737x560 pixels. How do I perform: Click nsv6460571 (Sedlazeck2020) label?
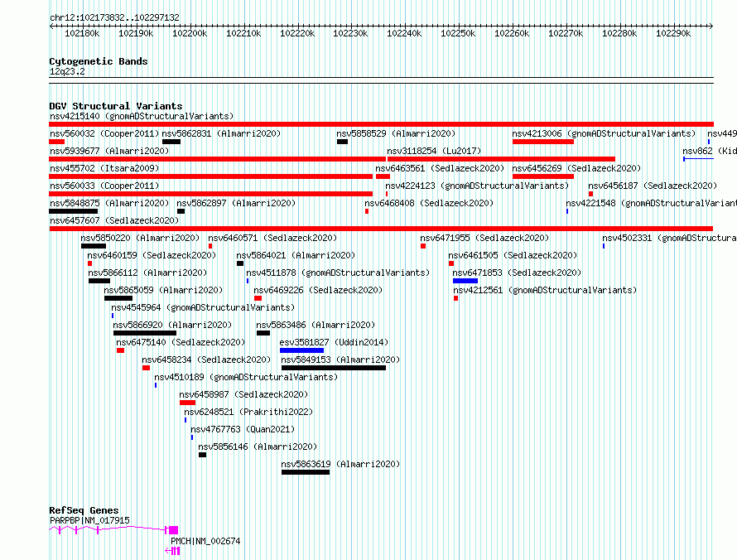(x=272, y=238)
